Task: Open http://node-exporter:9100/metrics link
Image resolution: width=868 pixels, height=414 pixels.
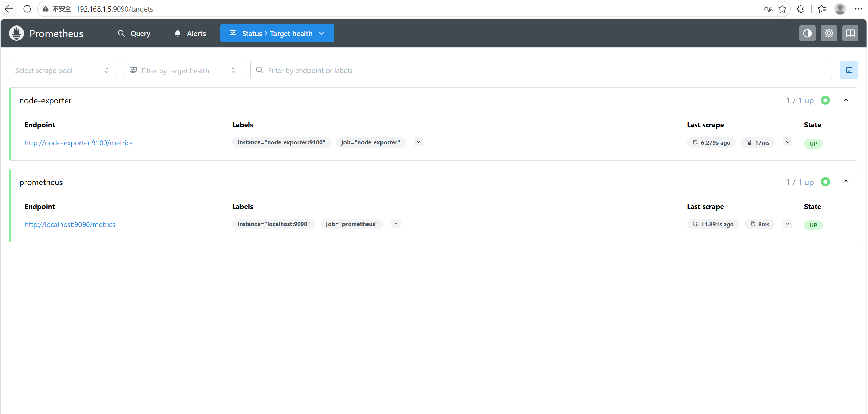Action: click(x=78, y=143)
